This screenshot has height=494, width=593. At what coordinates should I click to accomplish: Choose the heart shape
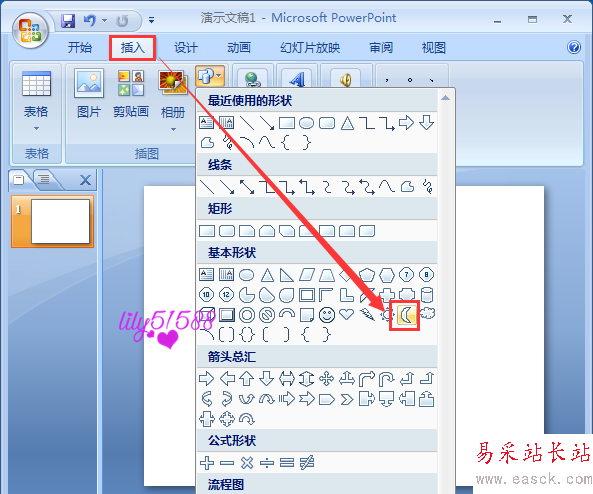(x=346, y=314)
